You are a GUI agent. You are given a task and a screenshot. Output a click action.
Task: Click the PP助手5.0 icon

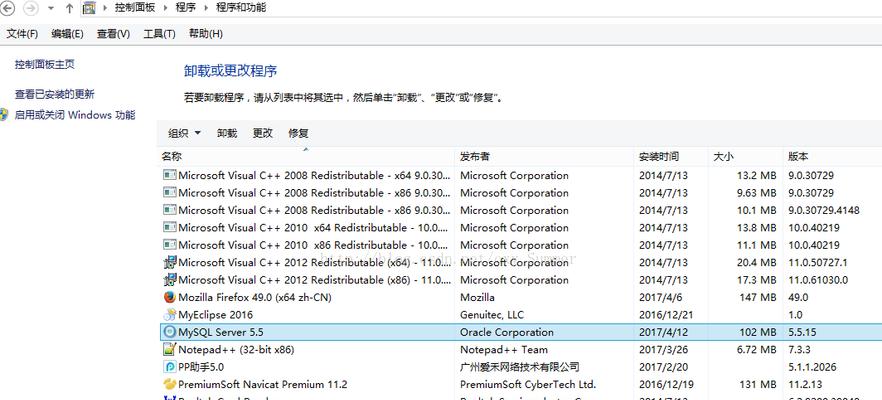[169, 367]
